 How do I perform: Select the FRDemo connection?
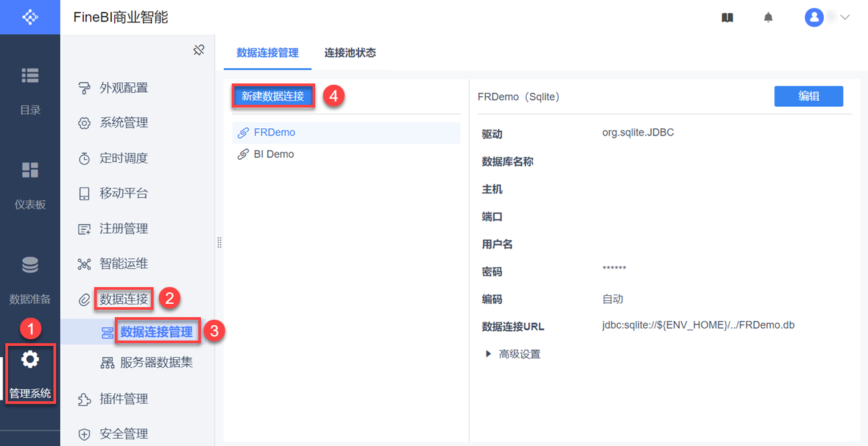click(x=347, y=132)
